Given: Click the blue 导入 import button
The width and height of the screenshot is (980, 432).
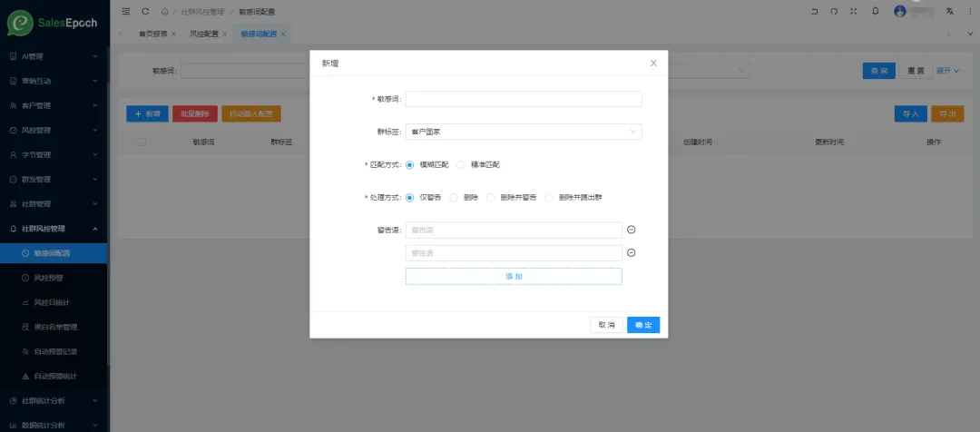Looking at the screenshot, I should point(911,113).
